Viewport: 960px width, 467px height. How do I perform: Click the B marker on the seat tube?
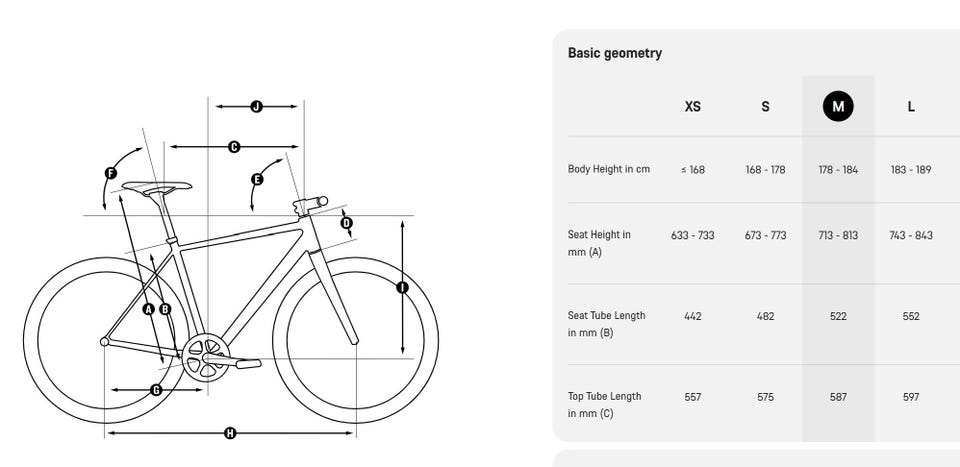click(166, 309)
